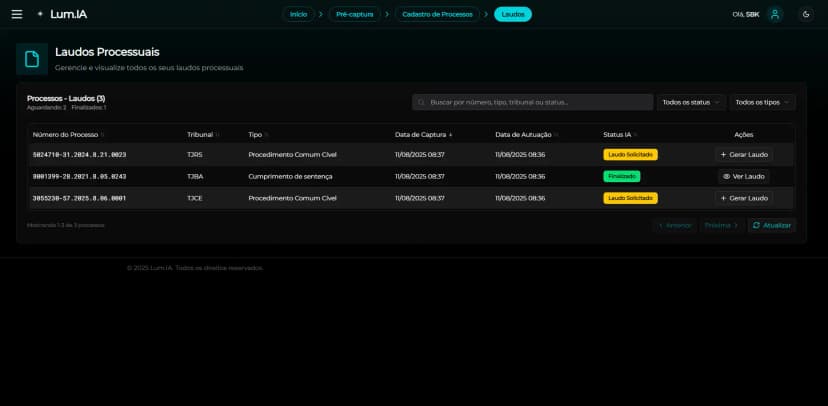Sort by Número do Processo column
The image size is (828, 406).
(69, 135)
